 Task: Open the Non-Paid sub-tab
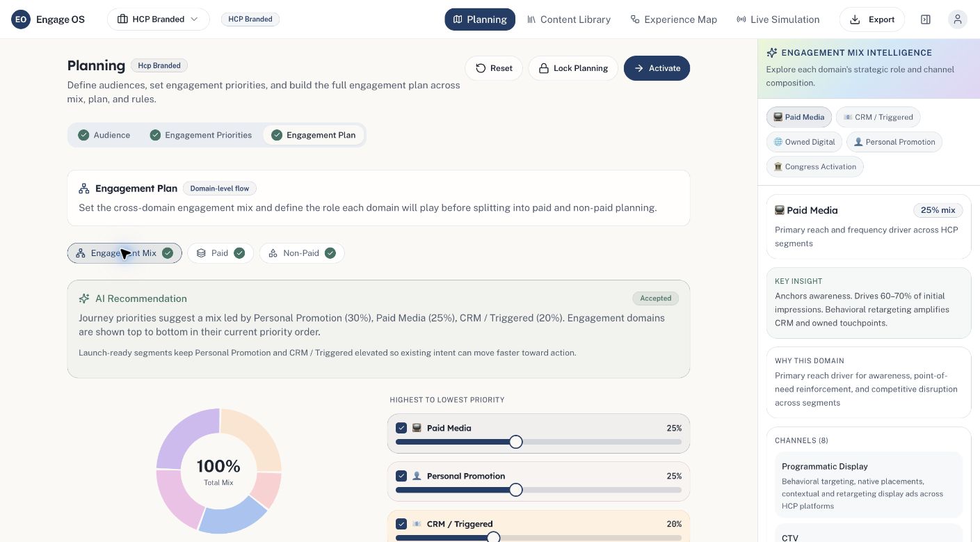(302, 253)
